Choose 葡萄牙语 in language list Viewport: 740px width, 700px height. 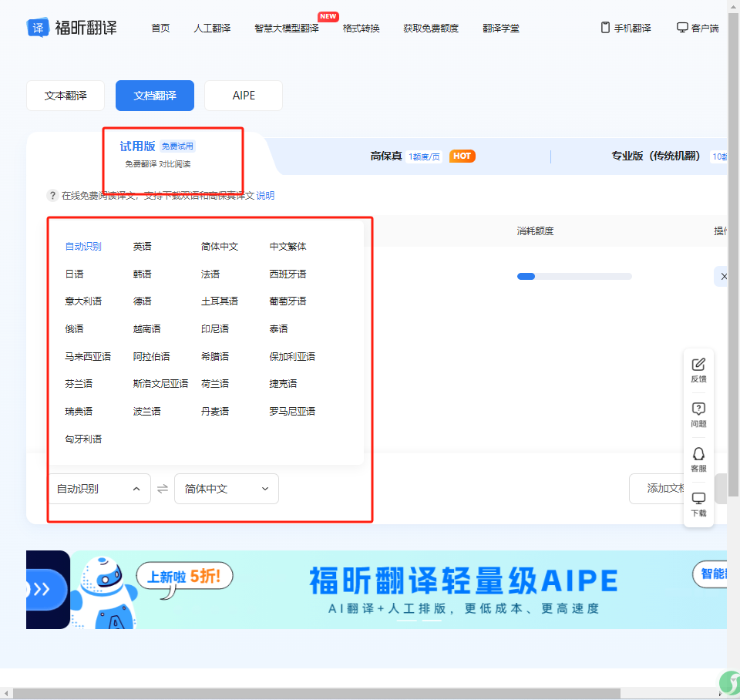pyautogui.click(x=288, y=301)
